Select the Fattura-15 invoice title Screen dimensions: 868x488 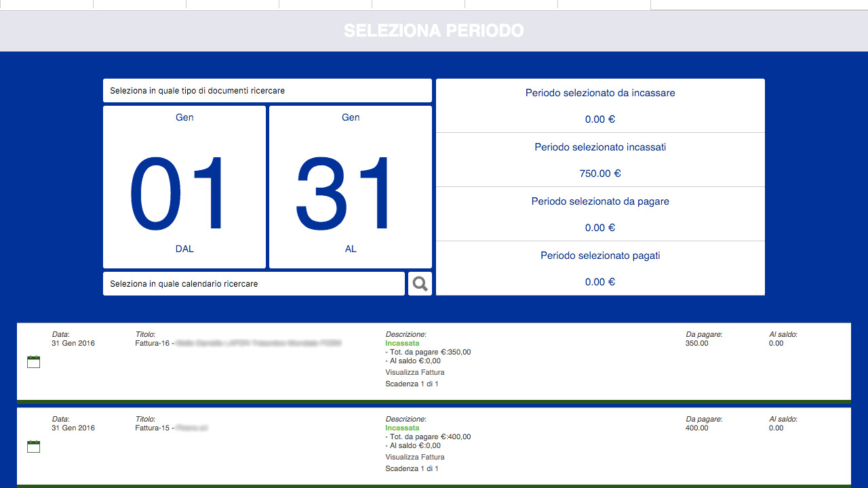(153, 428)
